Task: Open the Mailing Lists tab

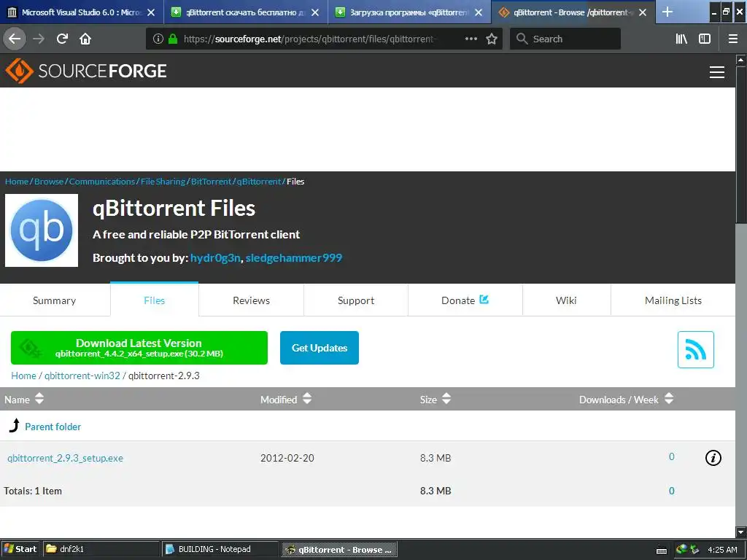Action: click(673, 300)
